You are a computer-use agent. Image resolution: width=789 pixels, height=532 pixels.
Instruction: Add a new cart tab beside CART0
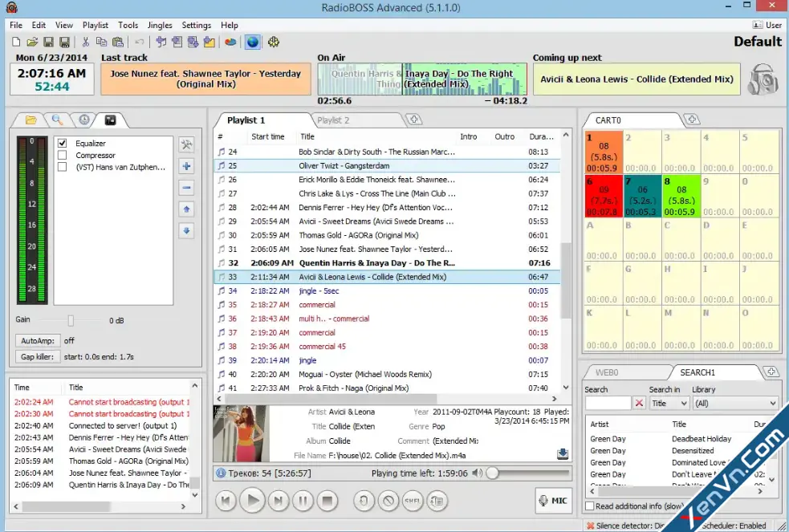pyautogui.click(x=692, y=120)
